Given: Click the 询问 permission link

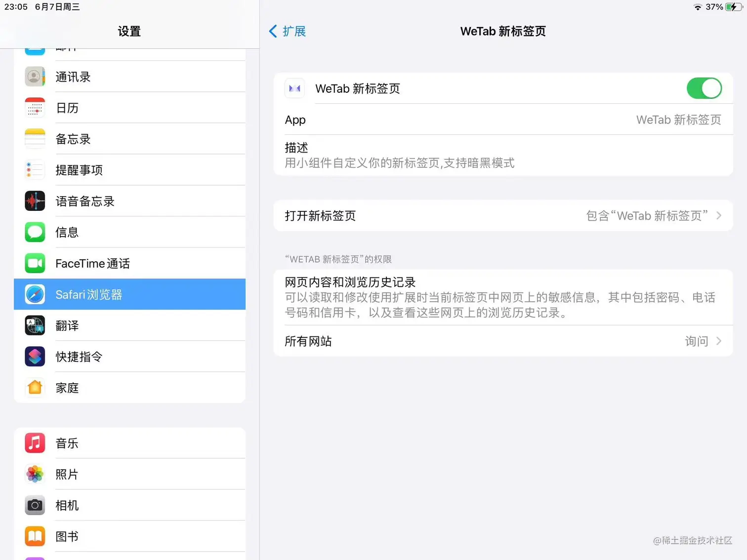Looking at the screenshot, I should click(697, 341).
